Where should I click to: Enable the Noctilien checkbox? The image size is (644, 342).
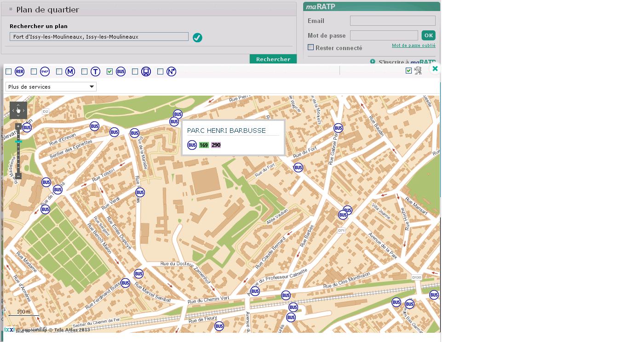pos(160,71)
